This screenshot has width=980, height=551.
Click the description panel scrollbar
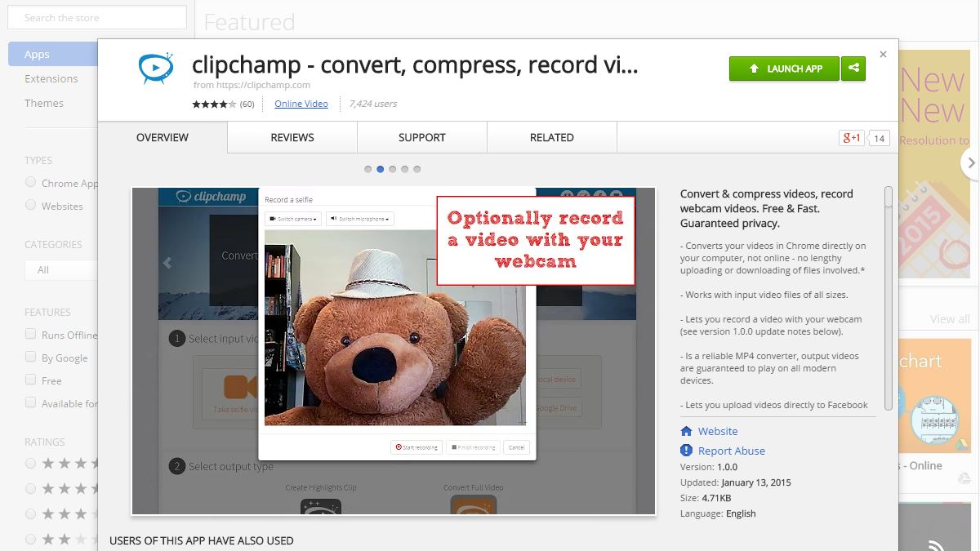click(x=889, y=198)
